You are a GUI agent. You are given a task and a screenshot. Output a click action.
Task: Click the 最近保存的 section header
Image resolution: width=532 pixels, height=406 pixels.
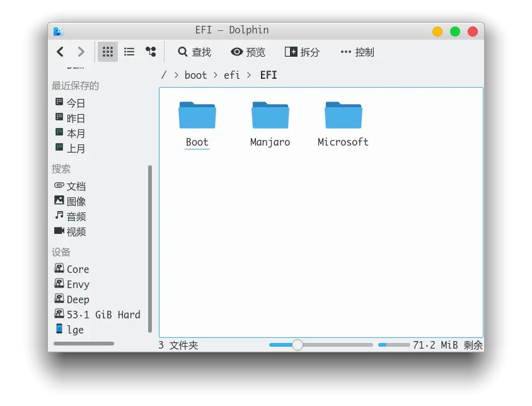tap(75, 86)
